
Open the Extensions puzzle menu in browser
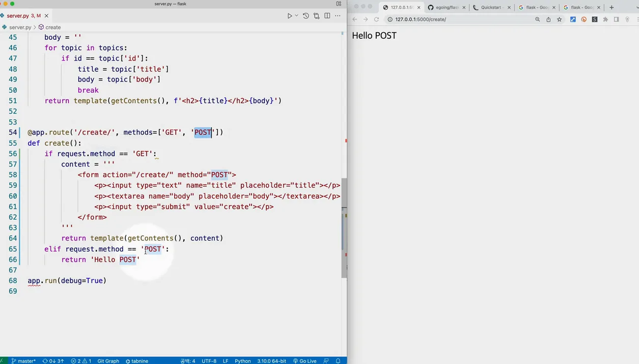point(605,19)
